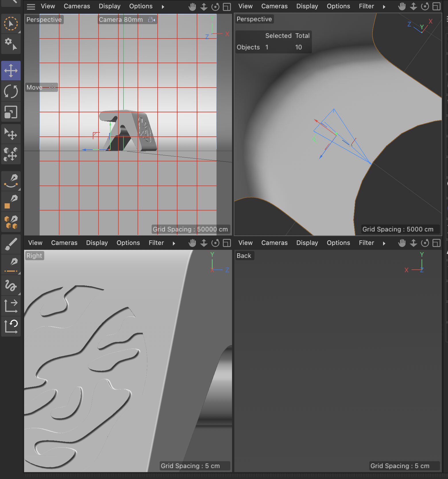The width and height of the screenshot is (448, 479).
Task: Choose the Dynamic Place tool with cubes
Action: pos(11,154)
